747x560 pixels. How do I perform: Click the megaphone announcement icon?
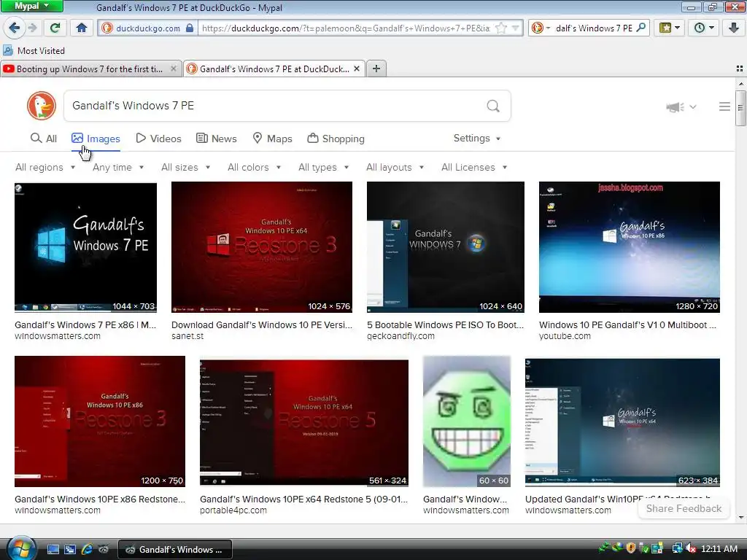point(675,107)
